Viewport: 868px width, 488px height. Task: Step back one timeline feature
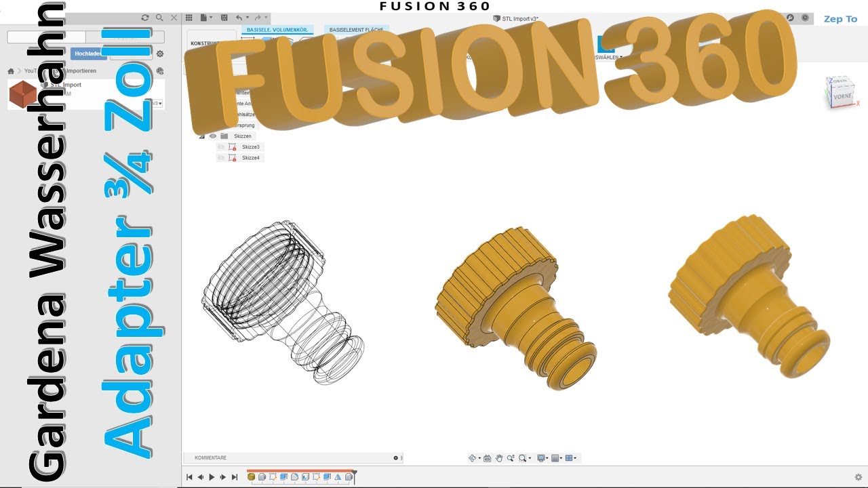tap(200, 477)
